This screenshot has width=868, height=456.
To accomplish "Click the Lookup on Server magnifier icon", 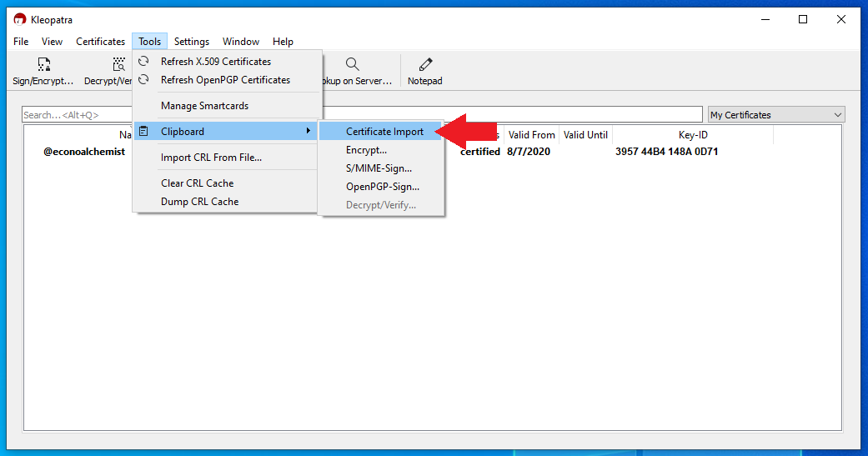I will 353,65.
